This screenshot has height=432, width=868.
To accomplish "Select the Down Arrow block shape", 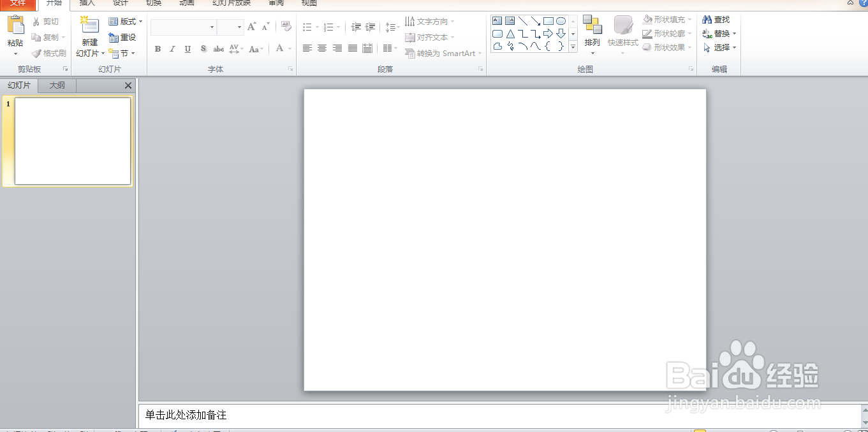I will (x=561, y=34).
